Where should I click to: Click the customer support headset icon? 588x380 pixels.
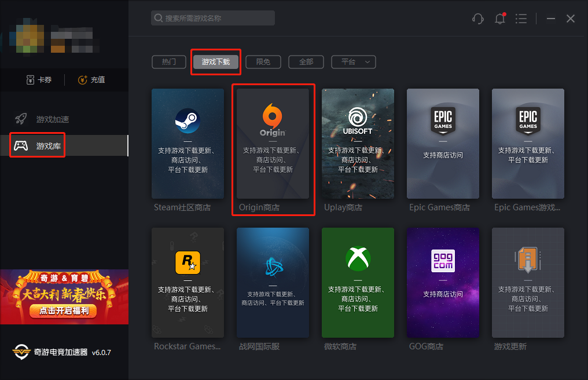(478, 19)
